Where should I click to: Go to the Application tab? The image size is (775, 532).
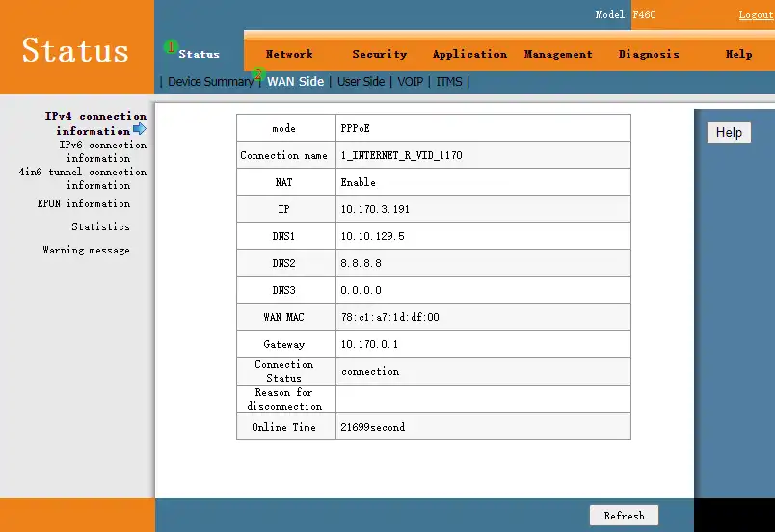tap(469, 55)
